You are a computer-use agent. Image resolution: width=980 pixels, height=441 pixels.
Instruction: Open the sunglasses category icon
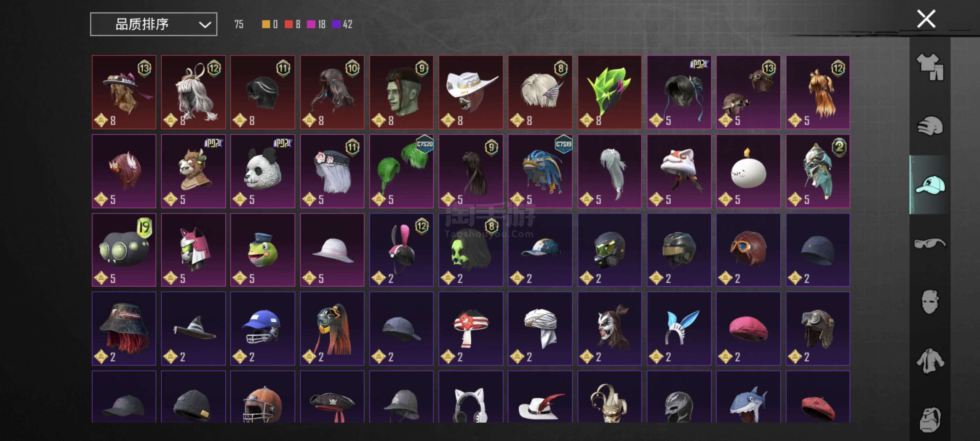(x=930, y=243)
